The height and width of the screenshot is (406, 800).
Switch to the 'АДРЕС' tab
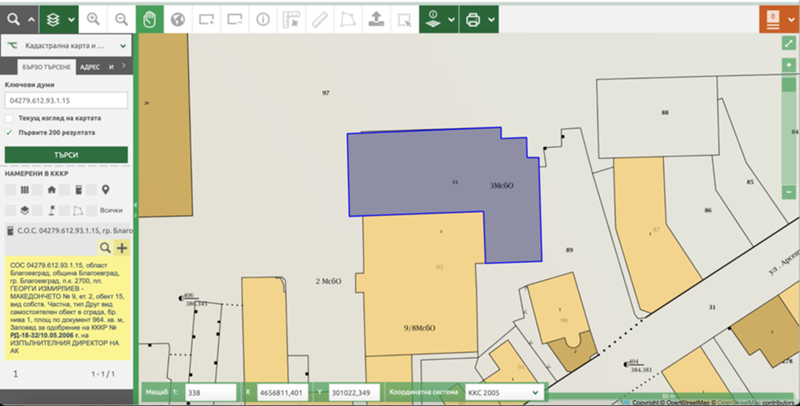pos(90,66)
